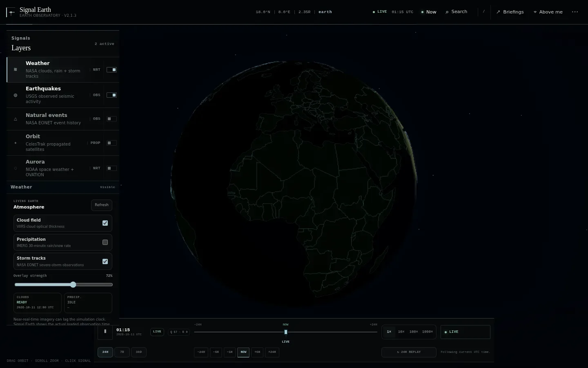Click the Weather layer wave icon

point(16,70)
